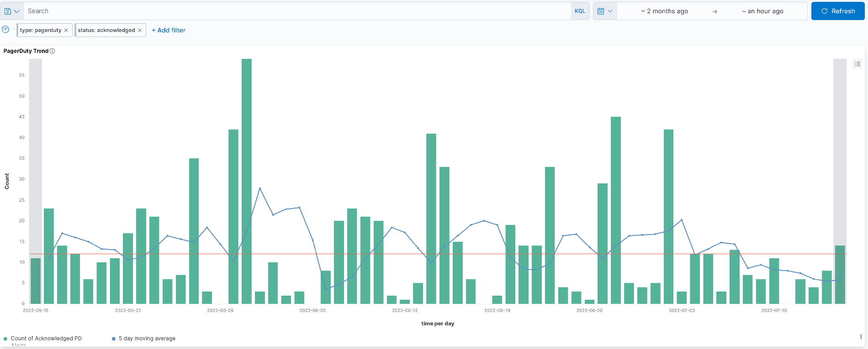This screenshot has width=868, height=349.
Task: Open the 'status: acknowledged' filter pill
Action: coord(106,30)
